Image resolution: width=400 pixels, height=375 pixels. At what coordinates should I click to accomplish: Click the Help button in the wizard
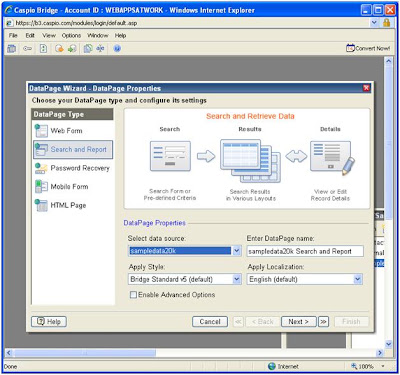49,321
